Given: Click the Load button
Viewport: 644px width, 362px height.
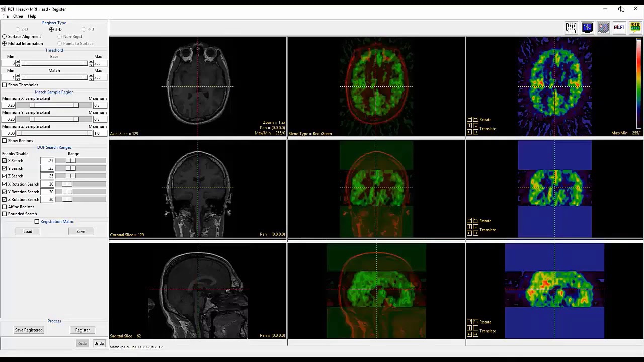Looking at the screenshot, I should coord(28,231).
